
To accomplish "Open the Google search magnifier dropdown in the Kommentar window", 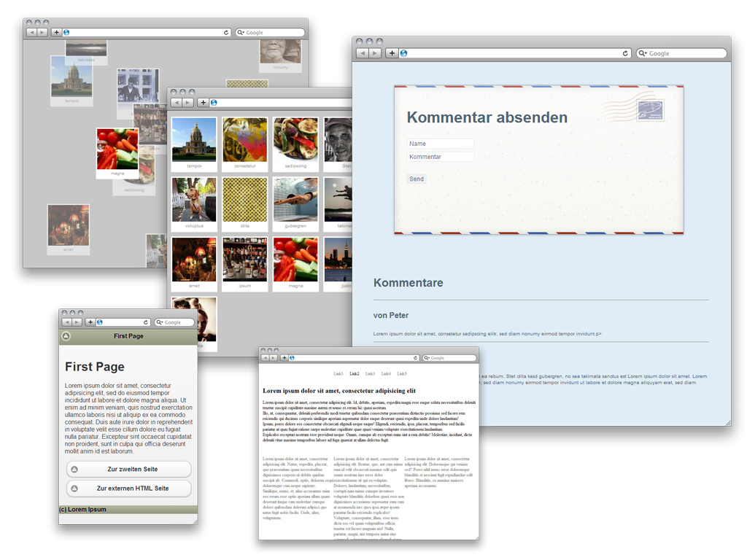I will tap(643, 53).
